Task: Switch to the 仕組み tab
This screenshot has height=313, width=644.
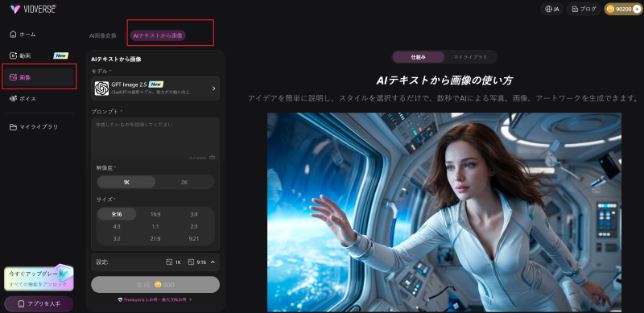Action: [x=418, y=57]
